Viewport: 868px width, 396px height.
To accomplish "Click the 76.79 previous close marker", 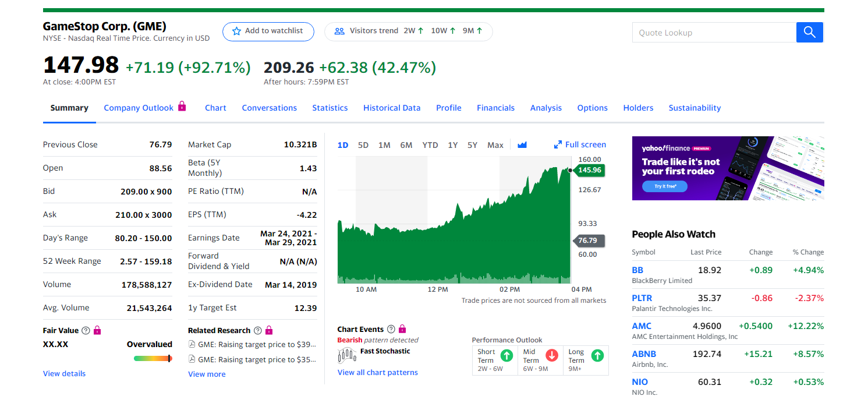I will click(589, 241).
